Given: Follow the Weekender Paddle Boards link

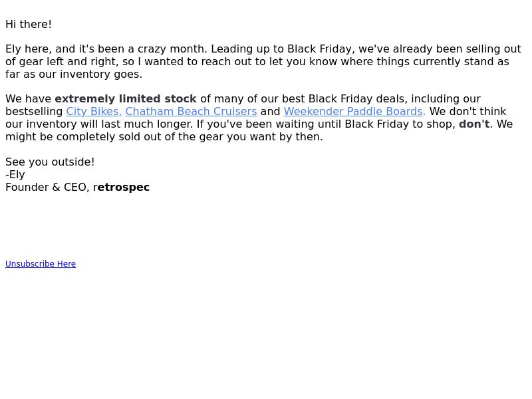Looking at the screenshot, I should tap(354, 111).
